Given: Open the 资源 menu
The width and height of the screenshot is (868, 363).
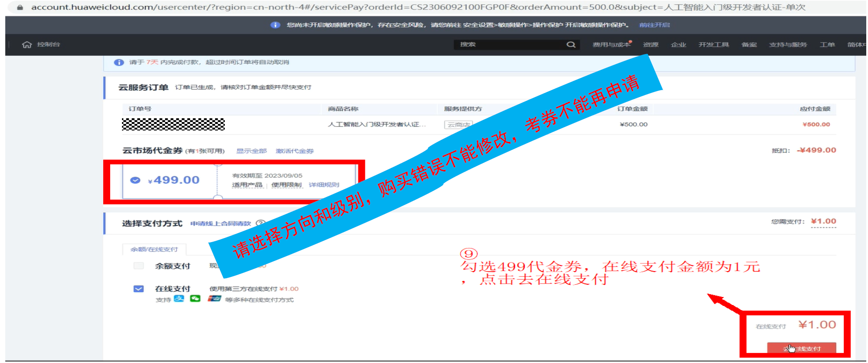Looking at the screenshot, I should coord(651,44).
